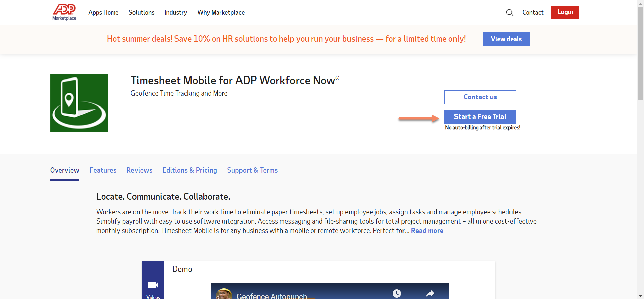Image resolution: width=644 pixels, height=299 pixels.
Task: Open the Editions & Pricing tab
Action: click(190, 170)
